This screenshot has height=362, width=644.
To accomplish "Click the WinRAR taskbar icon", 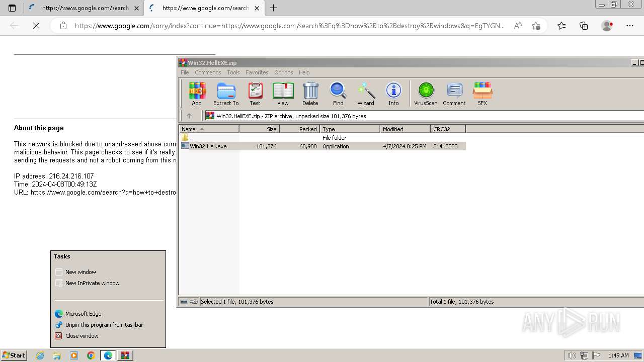I will coord(125,355).
